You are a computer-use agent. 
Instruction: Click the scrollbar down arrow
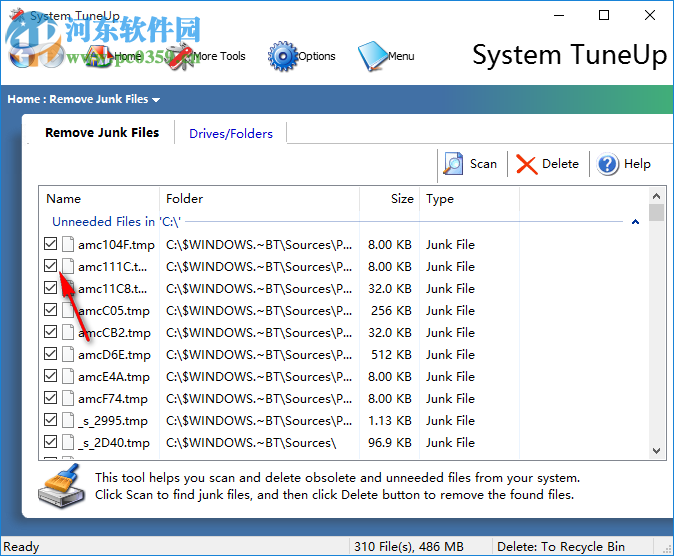coord(656,451)
